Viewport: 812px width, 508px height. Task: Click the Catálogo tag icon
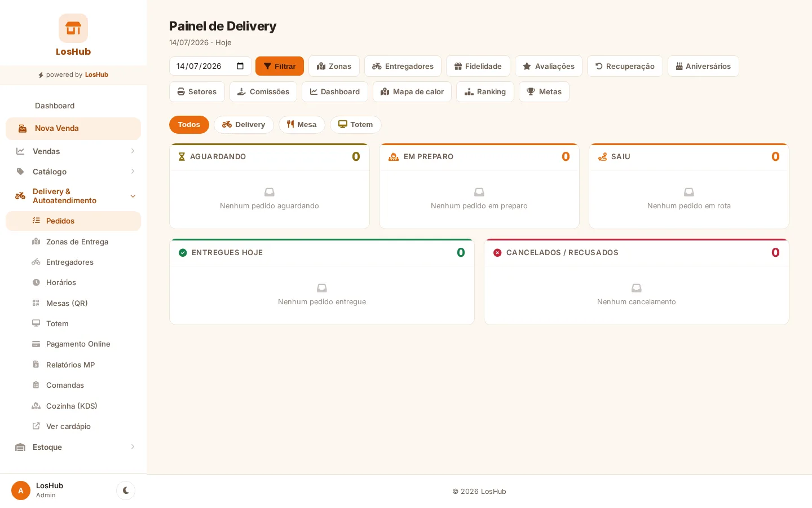(20, 171)
